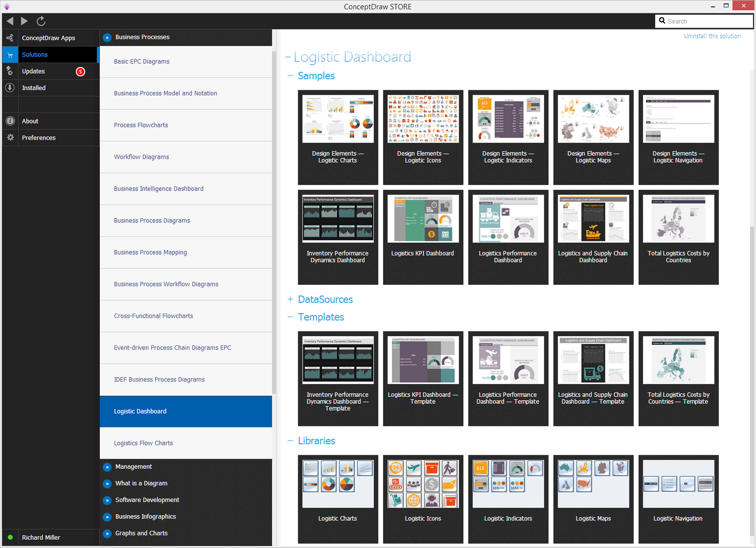Collapse the Libraries section

click(x=290, y=441)
